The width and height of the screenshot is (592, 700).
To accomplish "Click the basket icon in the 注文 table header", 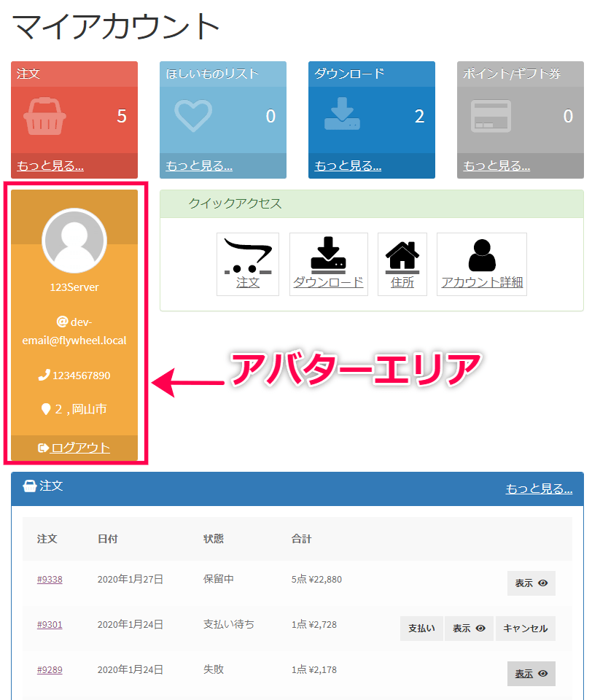I will [x=29, y=486].
